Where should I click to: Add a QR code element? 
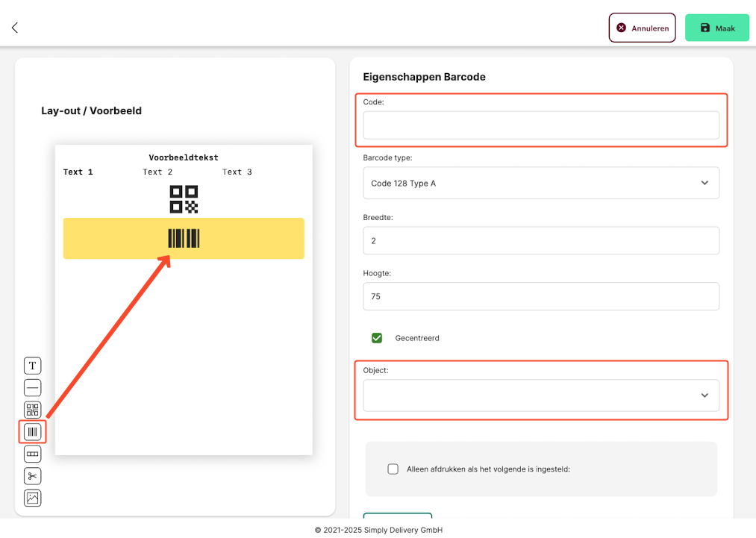[32, 410]
